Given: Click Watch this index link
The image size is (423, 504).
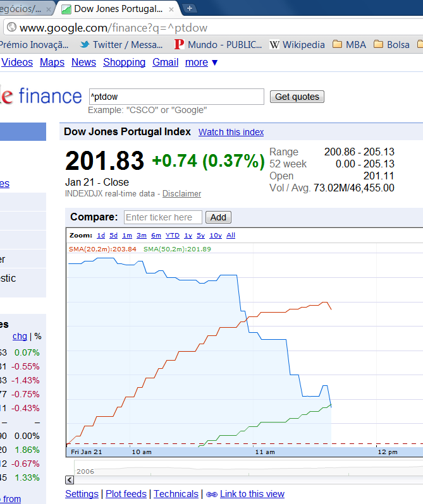Looking at the screenshot, I should click(x=231, y=132).
